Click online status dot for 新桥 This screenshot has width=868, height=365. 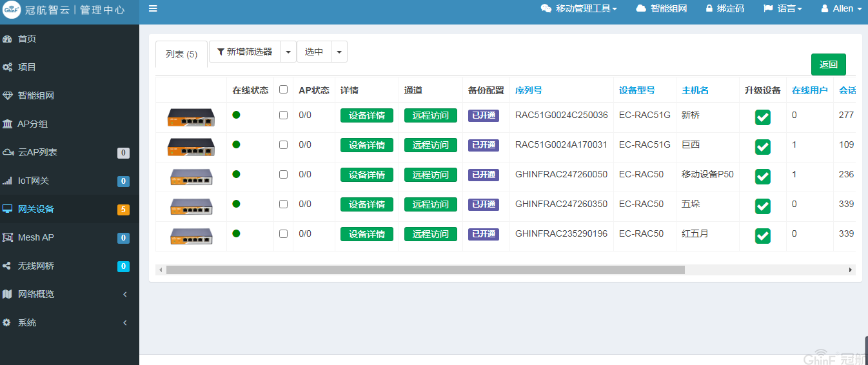[x=236, y=115]
